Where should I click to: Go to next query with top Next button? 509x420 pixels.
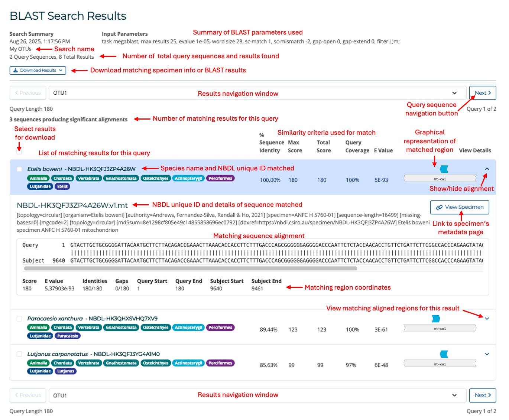pos(482,93)
